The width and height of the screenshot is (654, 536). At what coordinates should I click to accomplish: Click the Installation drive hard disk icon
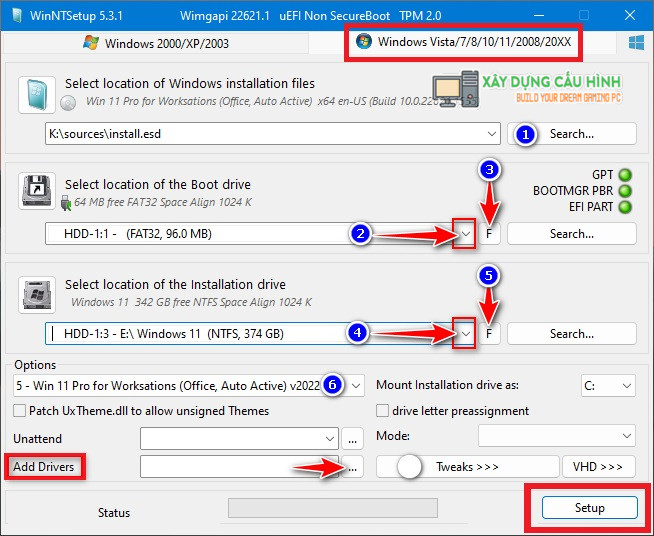37,294
